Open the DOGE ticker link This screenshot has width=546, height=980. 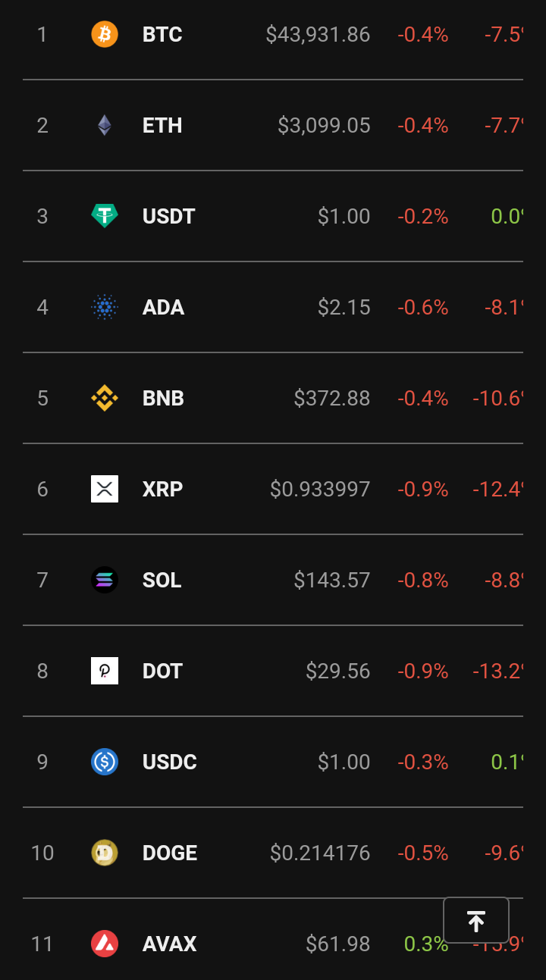pos(170,853)
